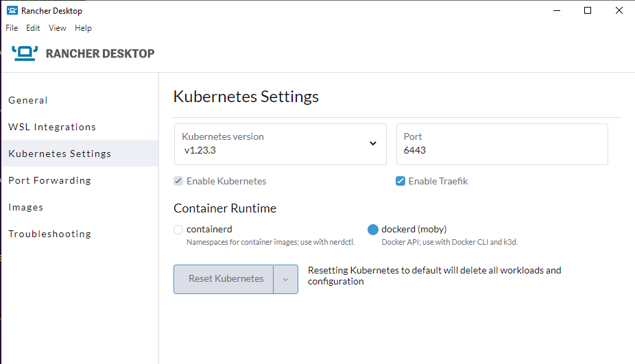The height and width of the screenshot is (364, 635).
Task: Click the Container Runtime section heading
Action: 225,208
